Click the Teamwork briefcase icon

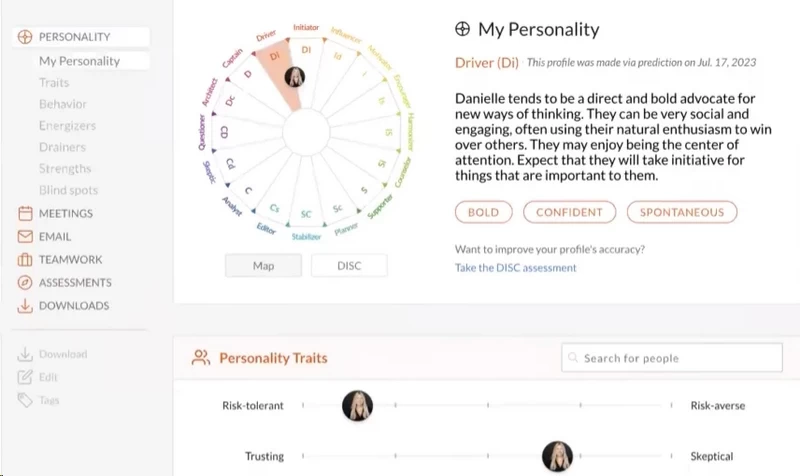(25, 259)
